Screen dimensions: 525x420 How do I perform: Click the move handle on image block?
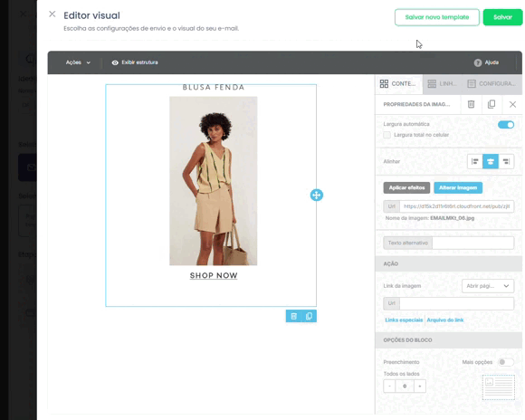pos(317,195)
